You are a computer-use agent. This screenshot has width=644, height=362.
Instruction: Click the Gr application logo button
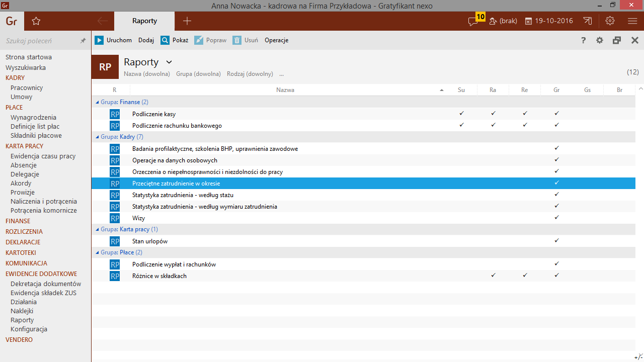click(12, 21)
